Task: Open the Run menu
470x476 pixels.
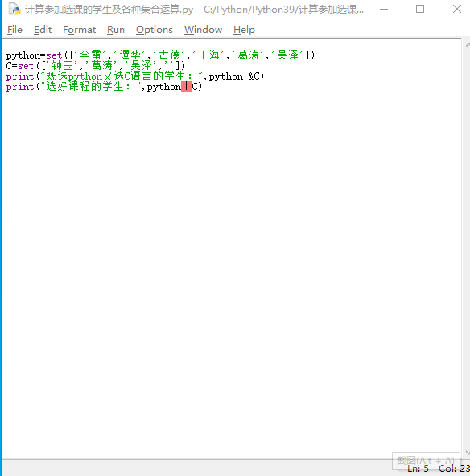Action: 116,30
